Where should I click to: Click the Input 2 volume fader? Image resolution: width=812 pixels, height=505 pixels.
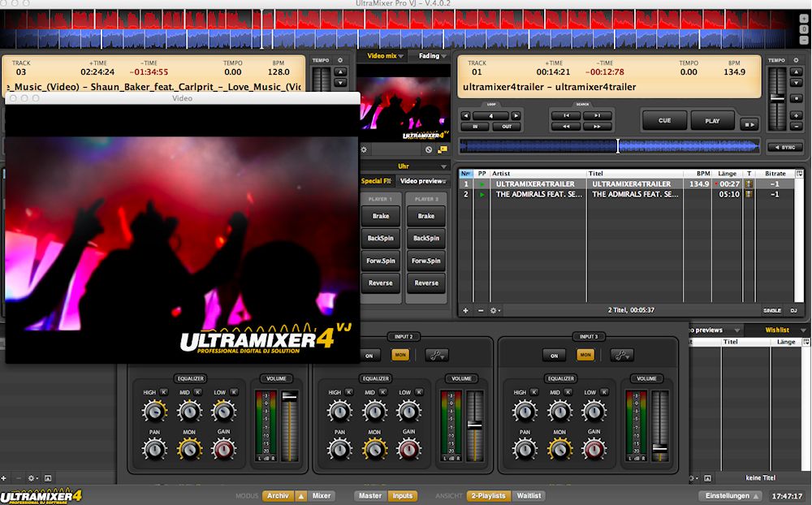(x=475, y=425)
